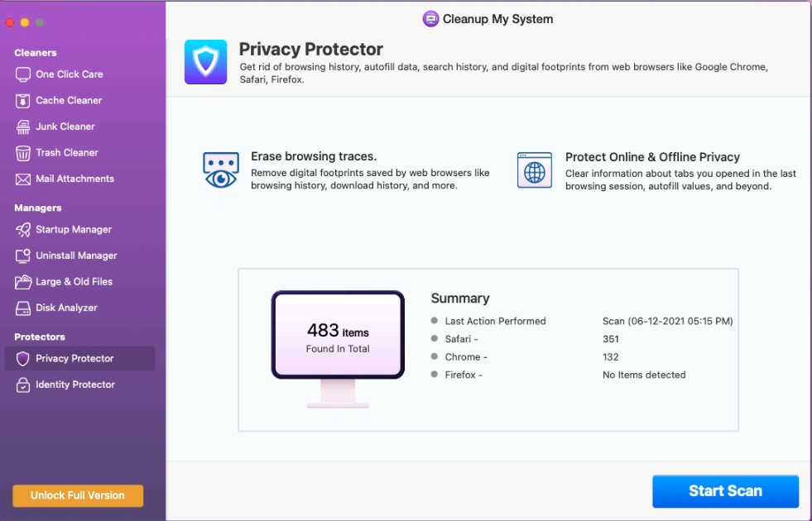Click Unlock Full Version button
This screenshot has width=812, height=521.
78,495
